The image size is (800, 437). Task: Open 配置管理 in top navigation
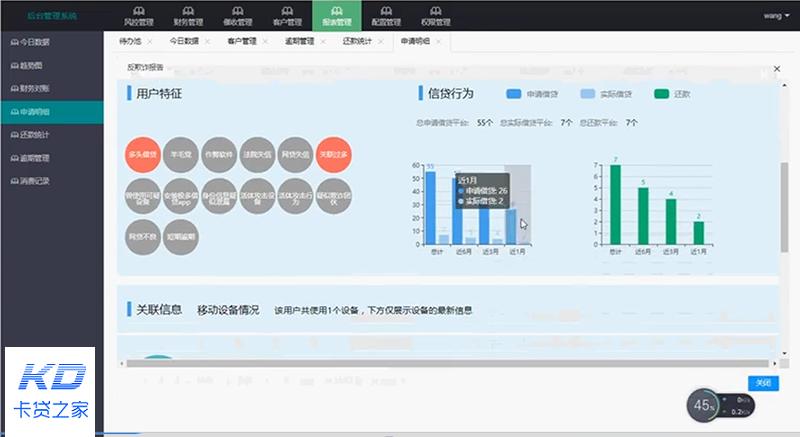(x=386, y=16)
